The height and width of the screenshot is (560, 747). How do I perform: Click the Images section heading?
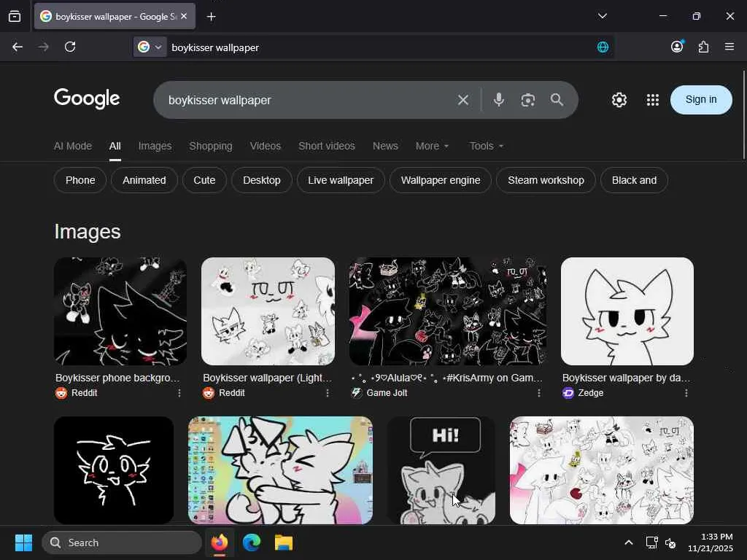(88, 232)
